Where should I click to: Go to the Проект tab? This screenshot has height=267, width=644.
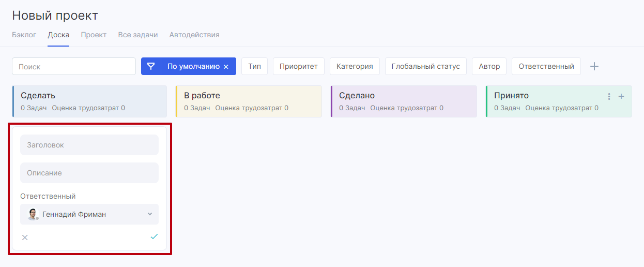pyautogui.click(x=94, y=35)
